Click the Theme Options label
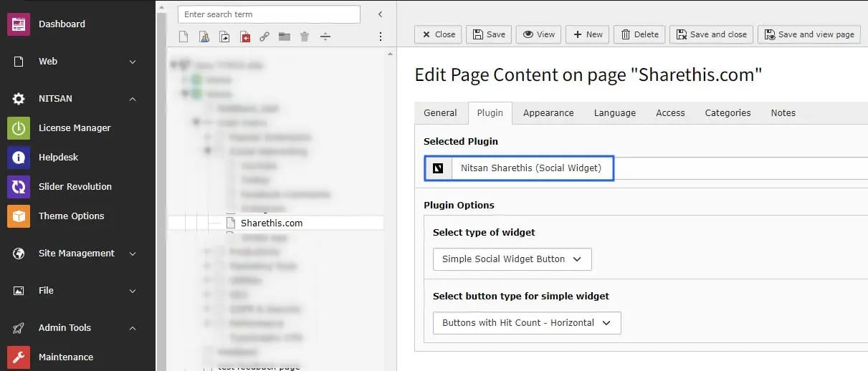The height and width of the screenshot is (371, 868). click(x=71, y=216)
